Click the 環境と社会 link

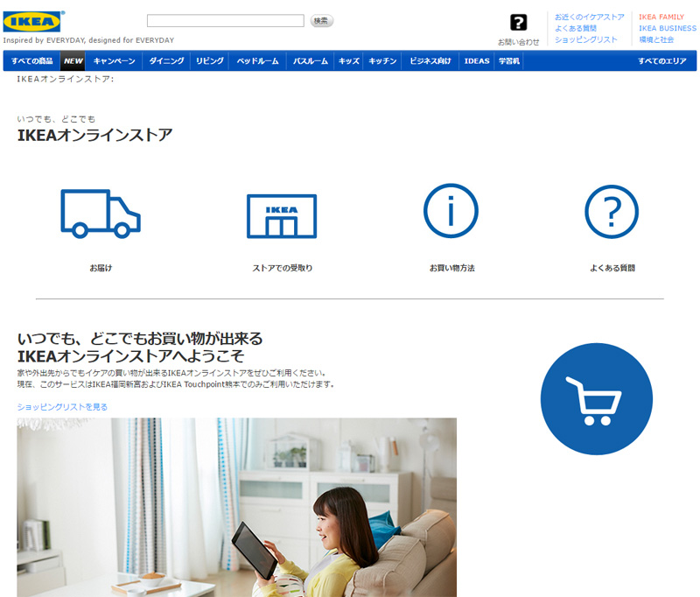point(656,39)
